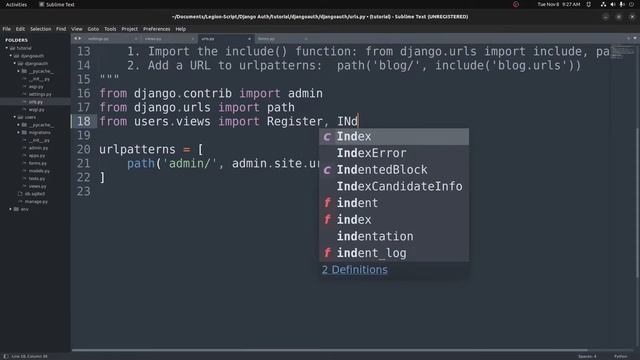The image size is (640, 360).
Task: Click the editor vertical scrollbar
Action: 637,203
